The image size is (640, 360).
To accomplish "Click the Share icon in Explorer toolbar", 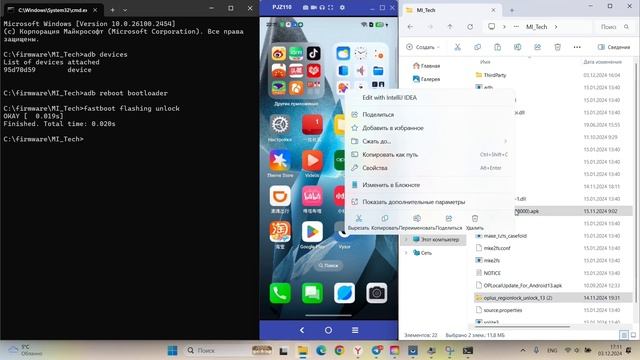I will 538,47.
